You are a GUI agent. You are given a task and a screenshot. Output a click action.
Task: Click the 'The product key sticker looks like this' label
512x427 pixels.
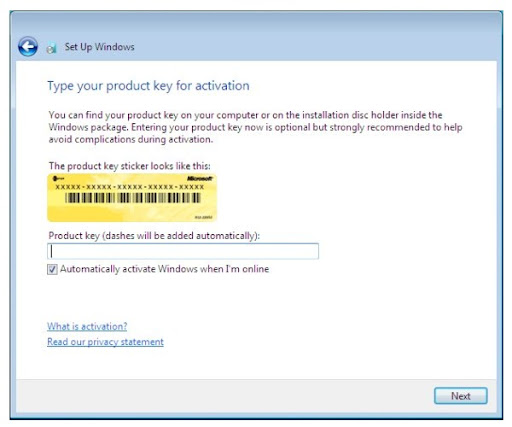(130, 166)
